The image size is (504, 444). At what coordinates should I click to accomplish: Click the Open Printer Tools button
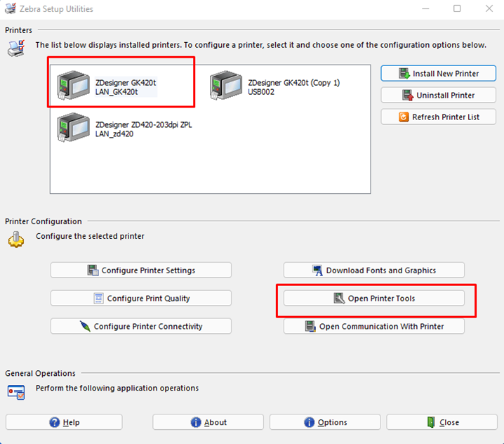374,299
